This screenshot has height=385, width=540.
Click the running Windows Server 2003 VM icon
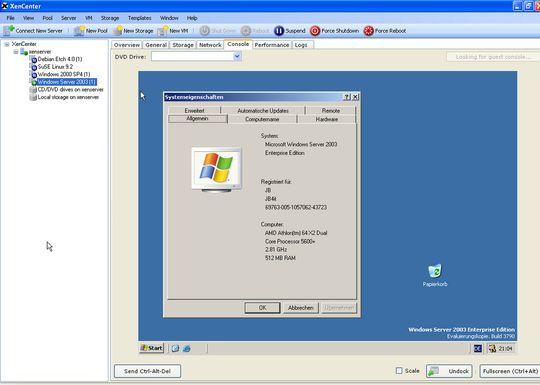(x=33, y=82)
